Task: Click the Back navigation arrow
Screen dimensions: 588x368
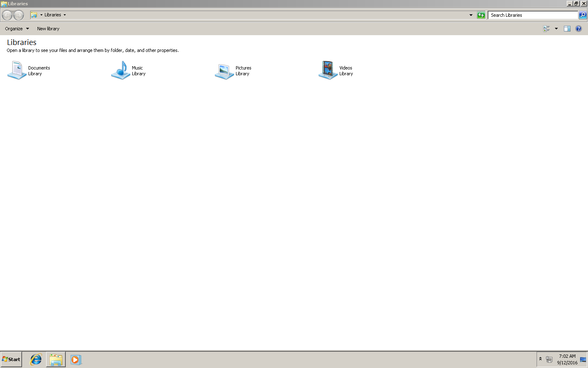Action: pyautogui.click(x=7, y=15)
